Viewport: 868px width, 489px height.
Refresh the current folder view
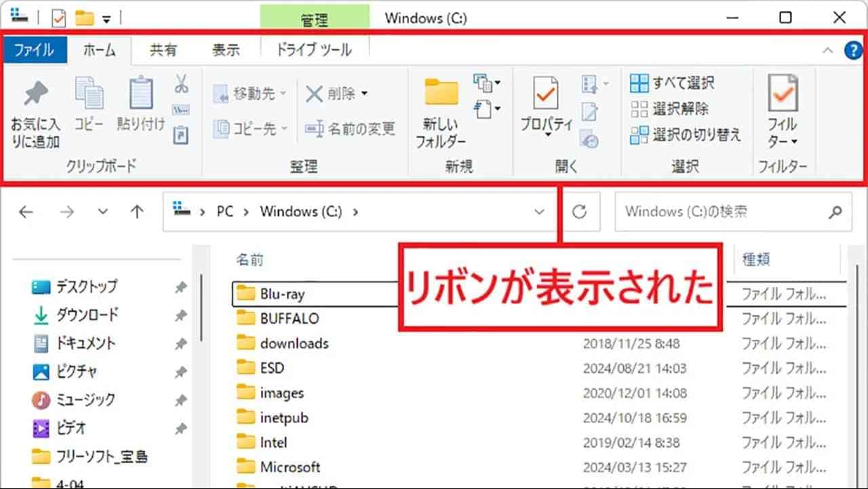click(579, 212)
